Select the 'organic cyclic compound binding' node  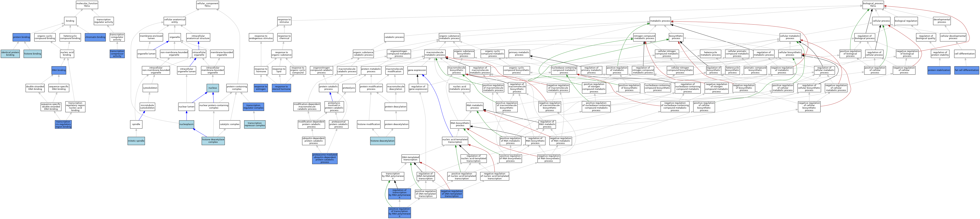tap(45, 37)
